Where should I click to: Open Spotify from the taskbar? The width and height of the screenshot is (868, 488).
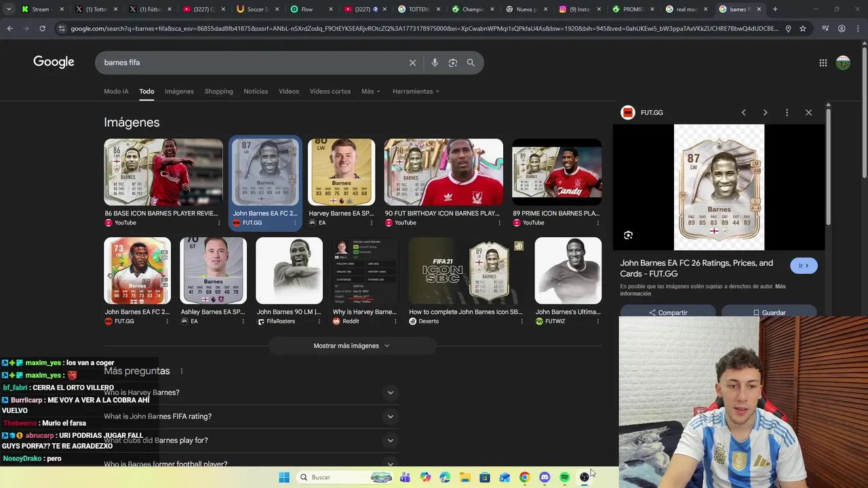(x=564, y=477)
